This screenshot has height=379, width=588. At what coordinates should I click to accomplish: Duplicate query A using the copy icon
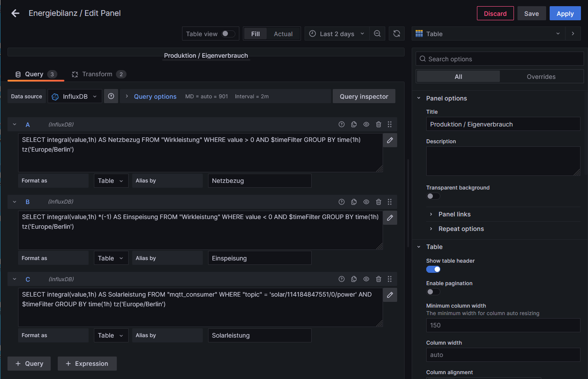click(354, 125)
